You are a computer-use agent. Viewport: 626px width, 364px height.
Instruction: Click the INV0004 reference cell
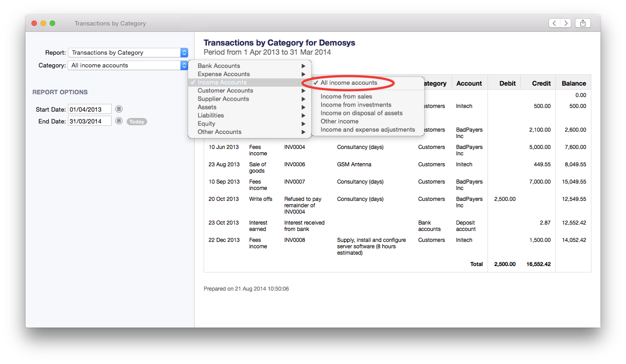point(295,147)
